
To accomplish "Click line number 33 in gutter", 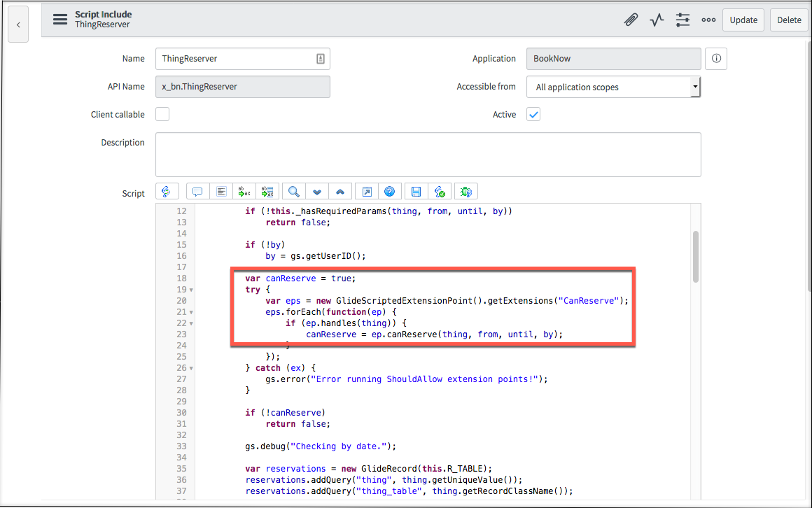I will pyautogui.click(x=181, y=446).
